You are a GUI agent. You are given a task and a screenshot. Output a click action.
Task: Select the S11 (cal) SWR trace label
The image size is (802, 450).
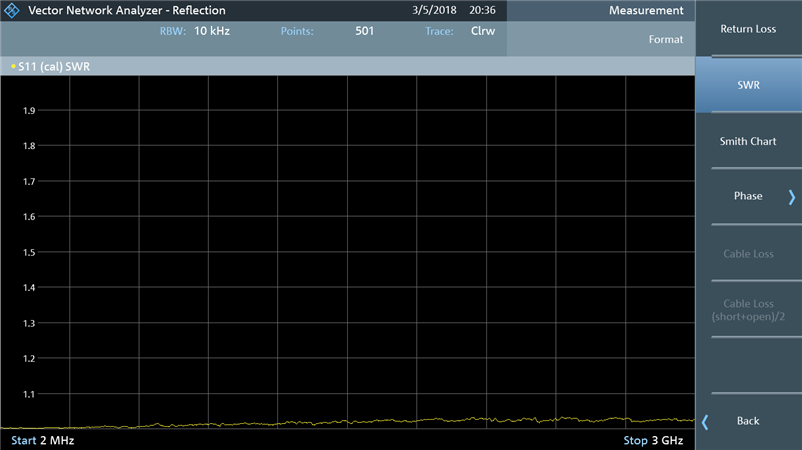tap(54, 66)
